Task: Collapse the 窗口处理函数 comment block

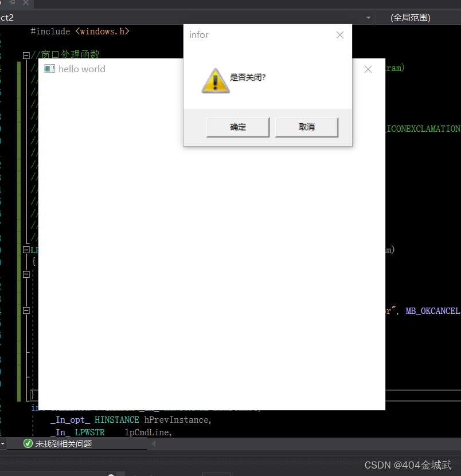Action: 26,56
